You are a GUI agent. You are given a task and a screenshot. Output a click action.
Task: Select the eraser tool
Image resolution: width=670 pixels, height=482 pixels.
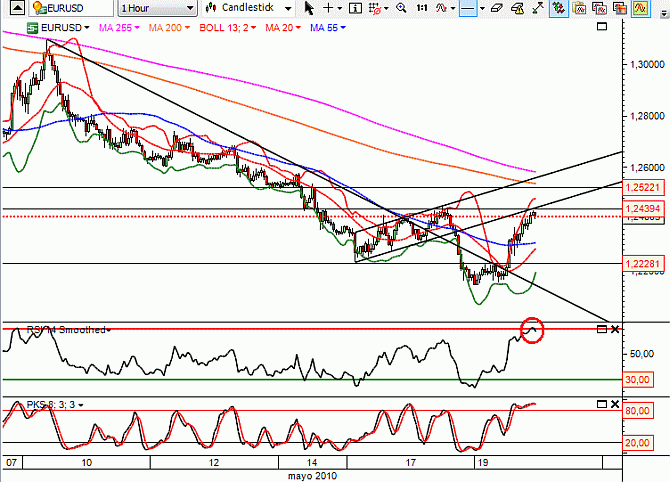497,8
